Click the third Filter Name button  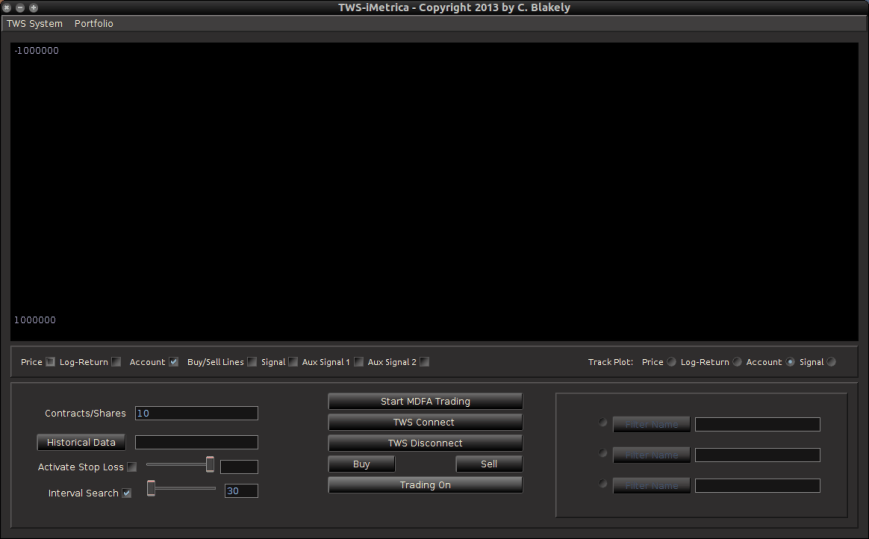651,485
